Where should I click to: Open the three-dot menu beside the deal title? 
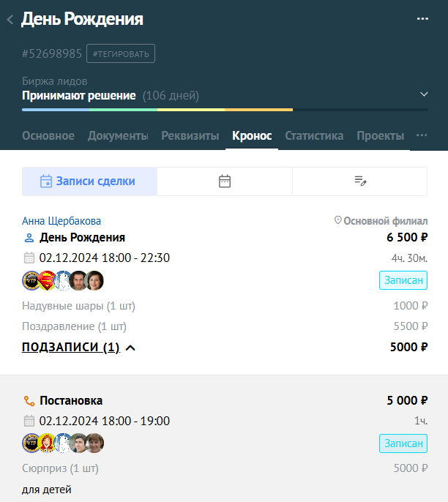(x=422, y=19)
